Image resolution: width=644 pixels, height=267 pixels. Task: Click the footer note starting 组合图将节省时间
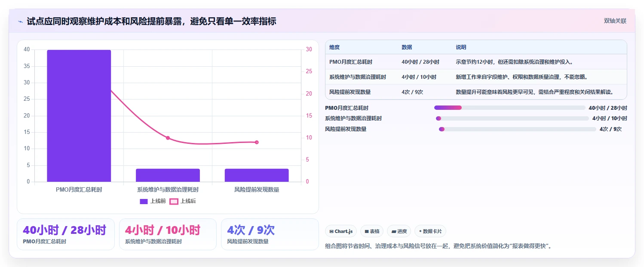439,246
